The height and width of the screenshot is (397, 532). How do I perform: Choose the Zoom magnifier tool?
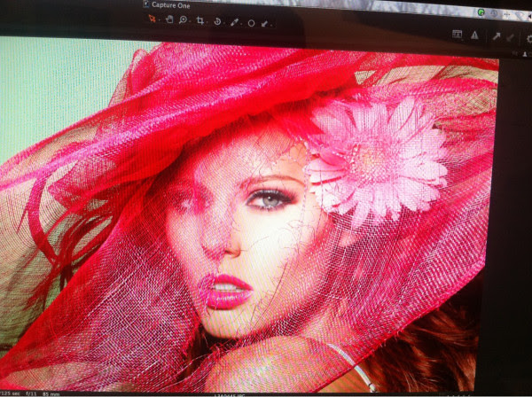[183, 20]
